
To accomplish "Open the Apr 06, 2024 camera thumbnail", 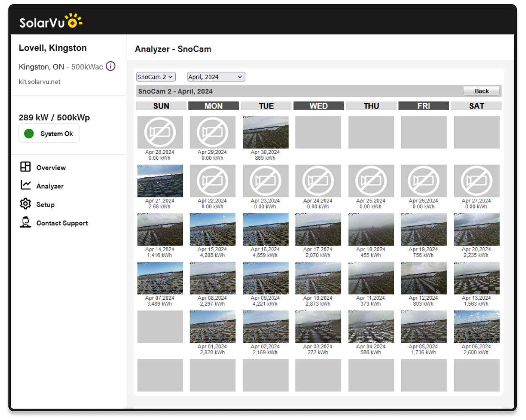I will tap(477, 327).
